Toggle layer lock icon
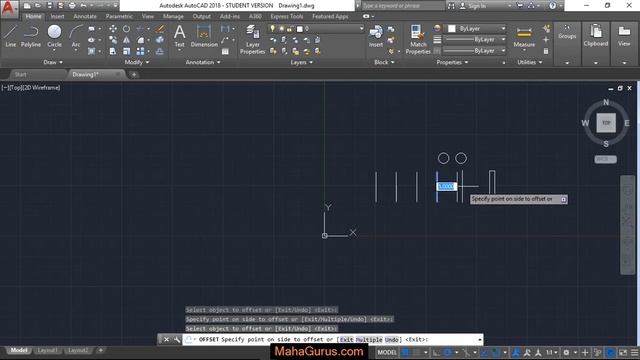 point(290,29)
